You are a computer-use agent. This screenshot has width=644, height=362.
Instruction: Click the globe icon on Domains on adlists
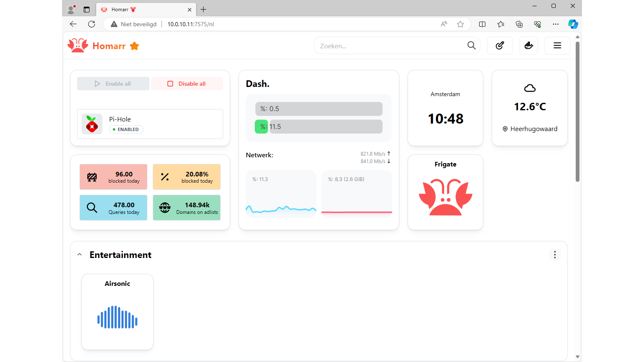click(x=164, y=207)
